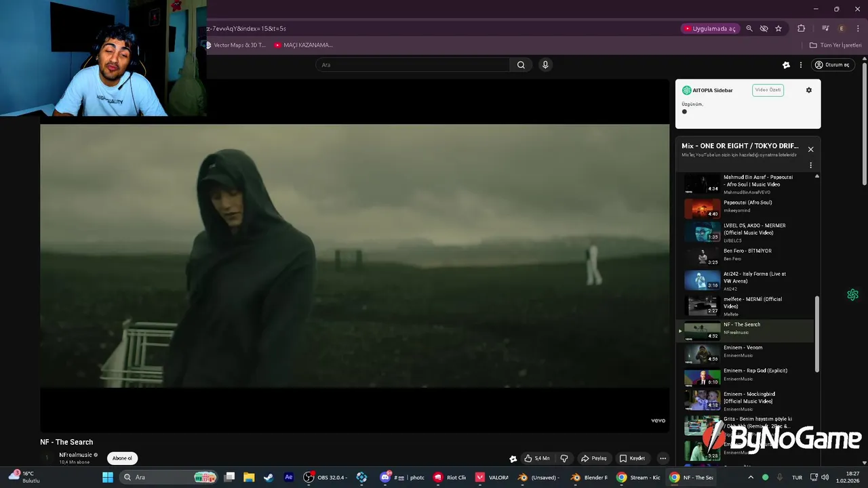Viewport: 868px width, 488px height.
Task: Switch to Blender (Unsaved) taskbar window
Action: point(538,477)
